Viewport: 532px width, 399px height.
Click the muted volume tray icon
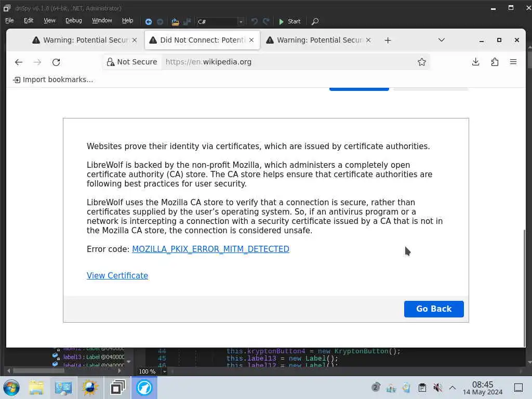437,388
